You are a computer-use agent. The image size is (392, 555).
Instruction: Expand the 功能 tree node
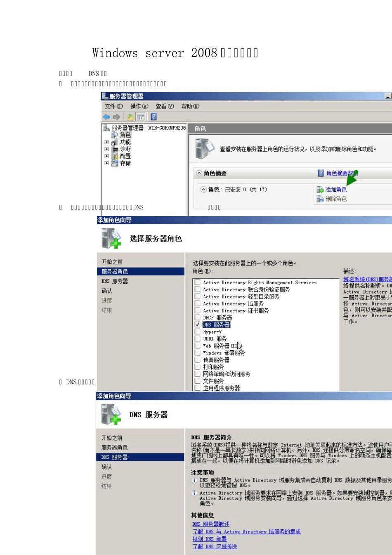106,142
